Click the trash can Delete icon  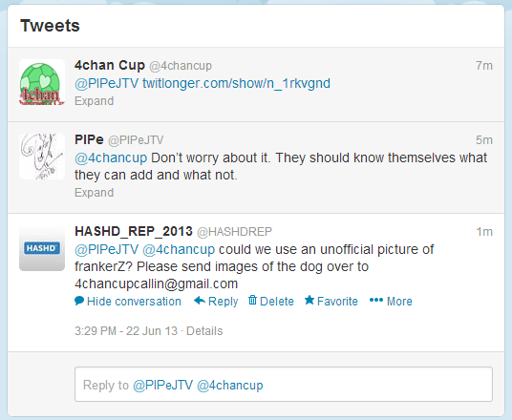click(252, 300)
